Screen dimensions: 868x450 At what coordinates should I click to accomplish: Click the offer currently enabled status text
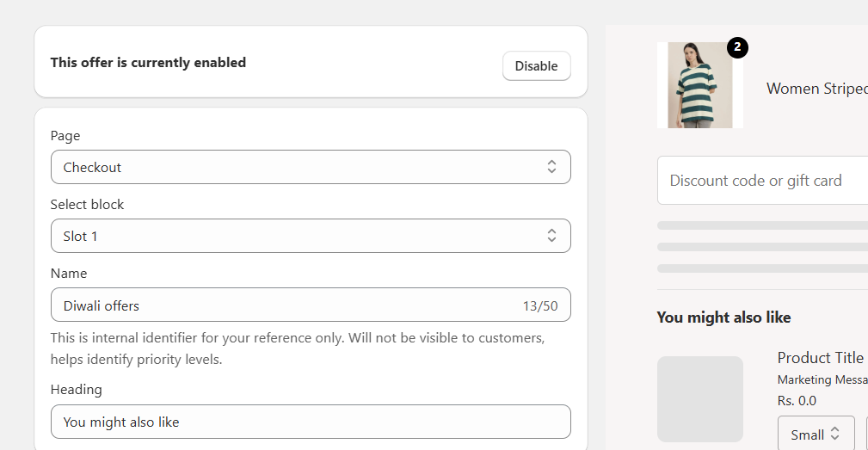(x=148, y=62)
